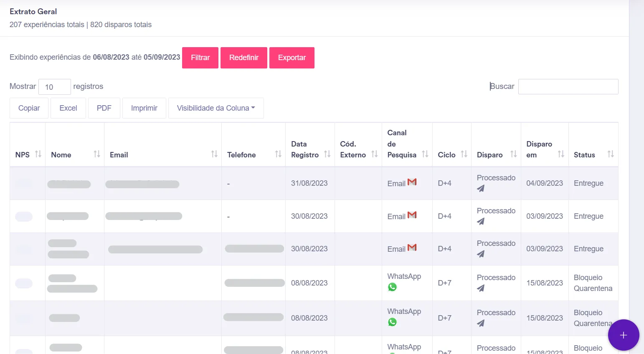Click Telefone column sort arrows
644x354 pixels.
pyautogui.click(x=278, y=154)
